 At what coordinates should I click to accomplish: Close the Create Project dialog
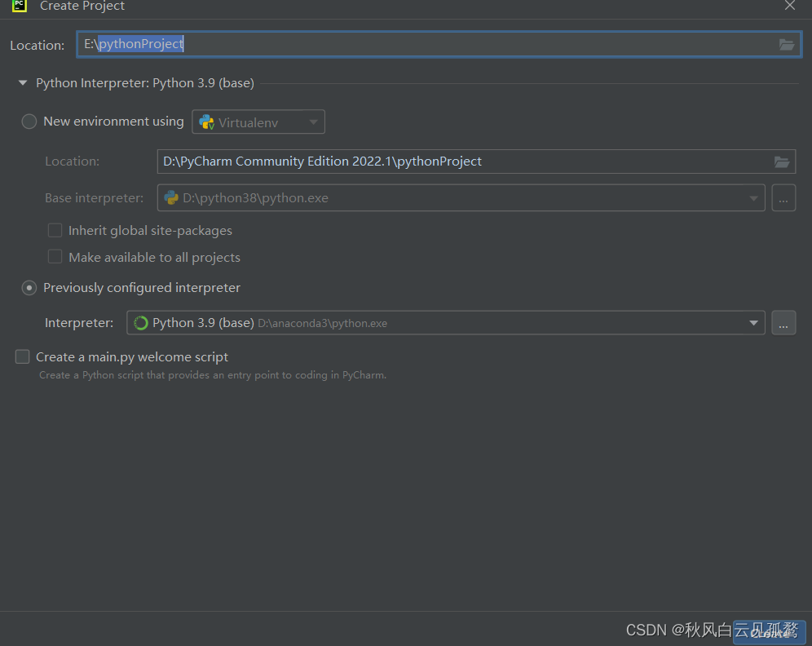pos(790,6)
